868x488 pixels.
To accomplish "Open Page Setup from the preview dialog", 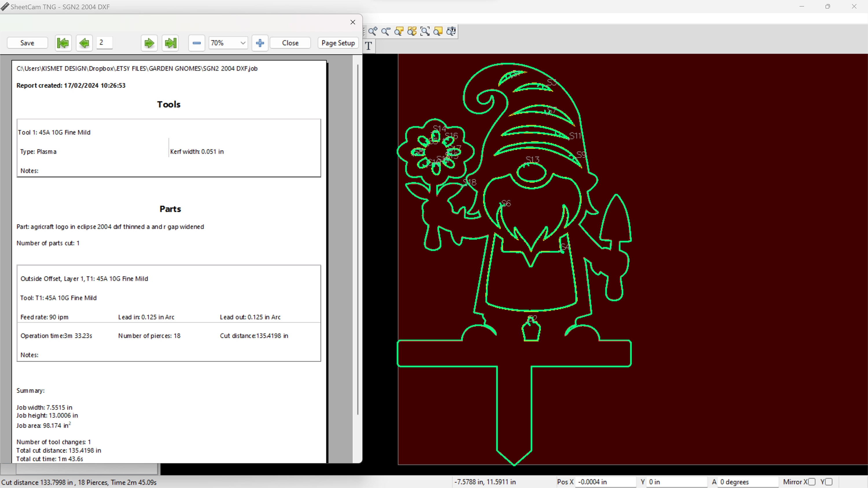I will pos(338,43).
